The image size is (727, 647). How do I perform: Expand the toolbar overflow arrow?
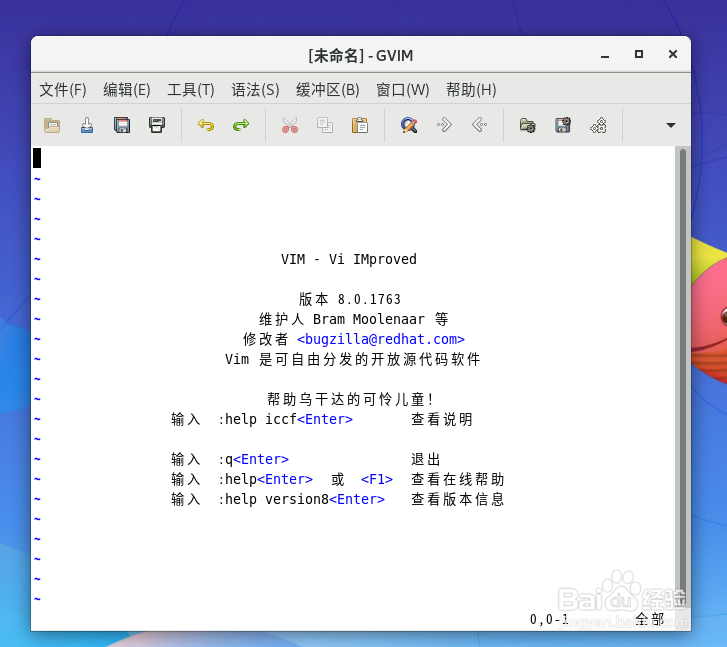[x=670, y=125]
